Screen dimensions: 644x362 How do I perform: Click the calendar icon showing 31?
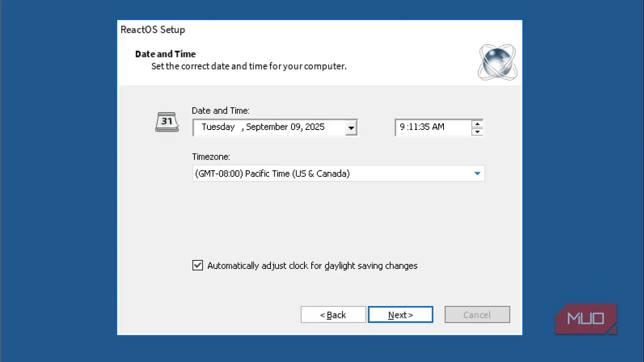(x=167, y=122)
